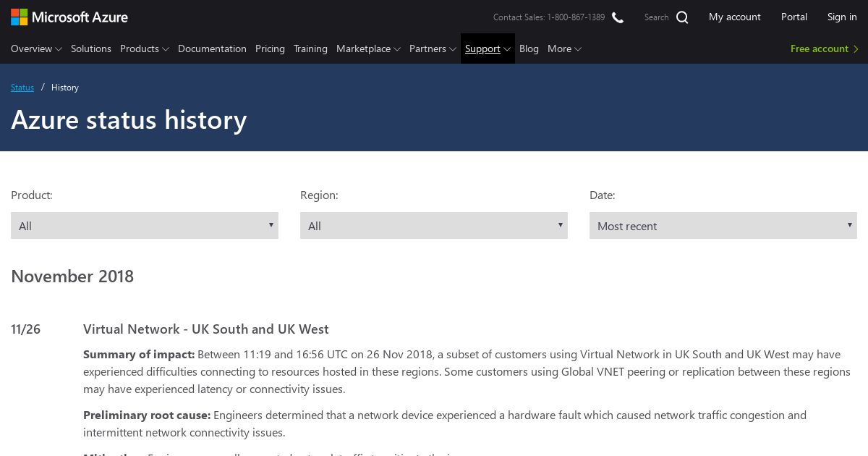The height and width of the screenshot is (456, 868).
Task: Expand the Partners dropdown
Action: click(x=433, y=48)
